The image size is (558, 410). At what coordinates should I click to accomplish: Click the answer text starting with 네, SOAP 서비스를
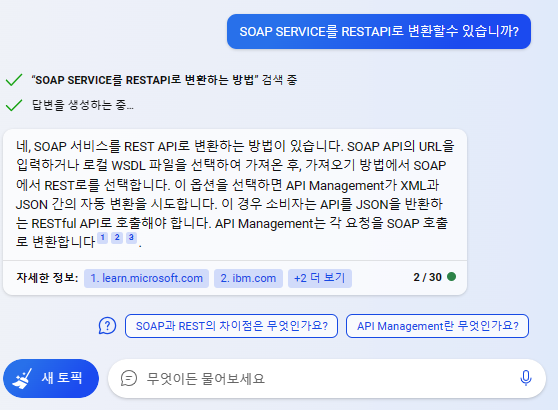235,194
